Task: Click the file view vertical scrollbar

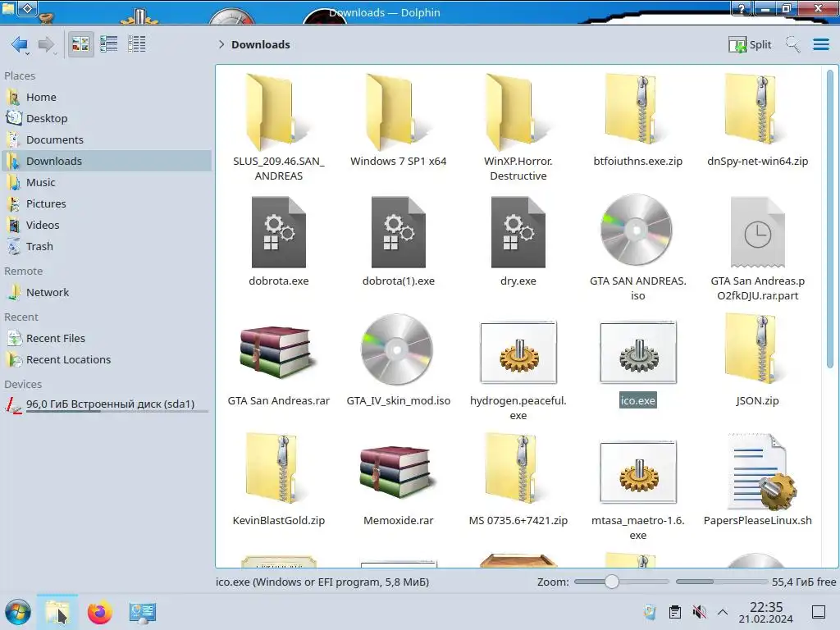Action: 830,220
